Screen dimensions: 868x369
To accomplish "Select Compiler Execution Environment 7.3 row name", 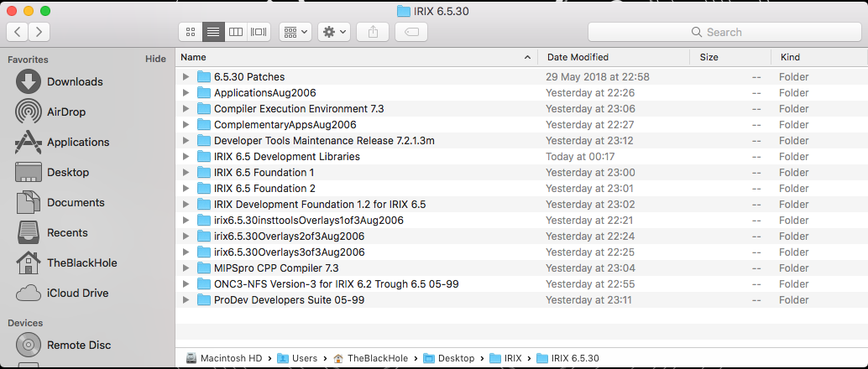I will [299, 109].
